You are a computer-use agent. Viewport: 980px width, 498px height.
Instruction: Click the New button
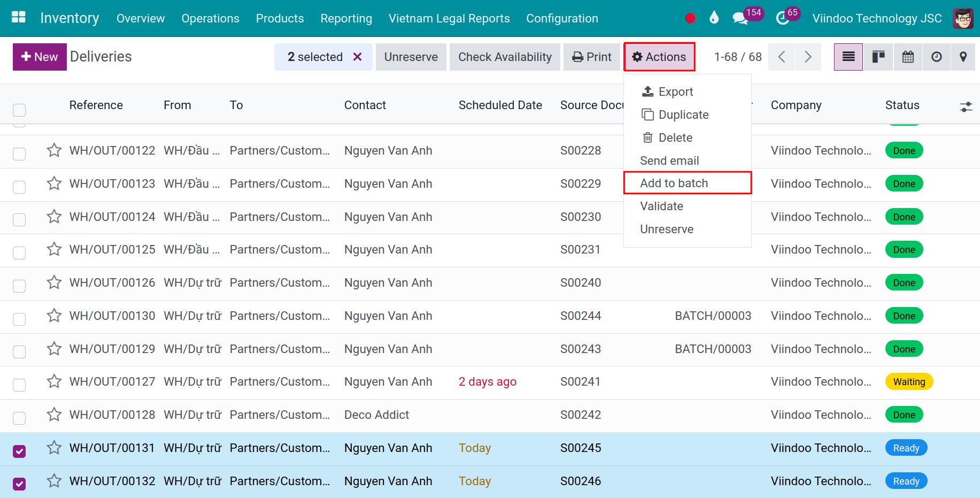[x=40, y=57]
